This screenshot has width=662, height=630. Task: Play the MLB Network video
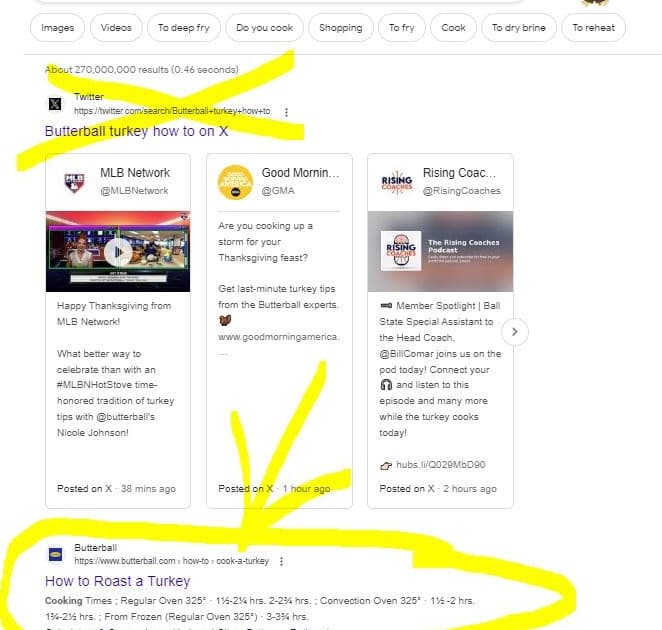[x=118, y=252]
